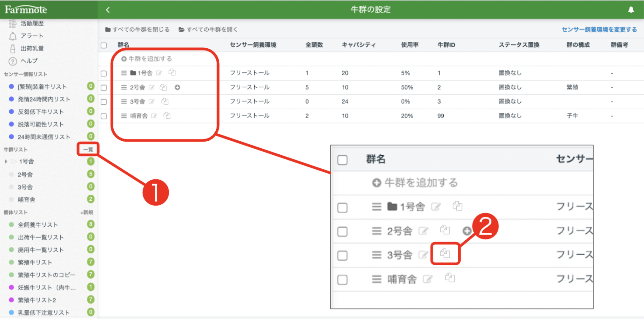
Task: Open 繁殖牛リストのコピー in sidebar
Action: tap(46, 275)
